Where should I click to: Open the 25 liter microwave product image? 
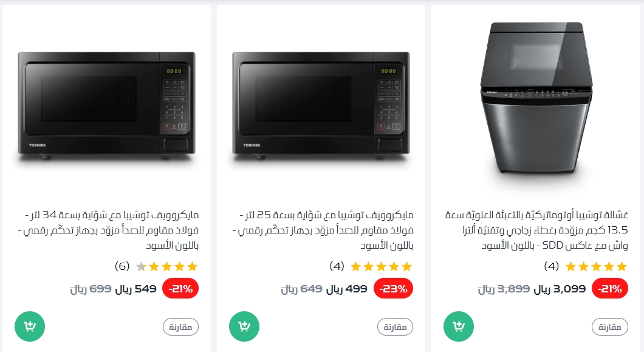tap(321, 105)
